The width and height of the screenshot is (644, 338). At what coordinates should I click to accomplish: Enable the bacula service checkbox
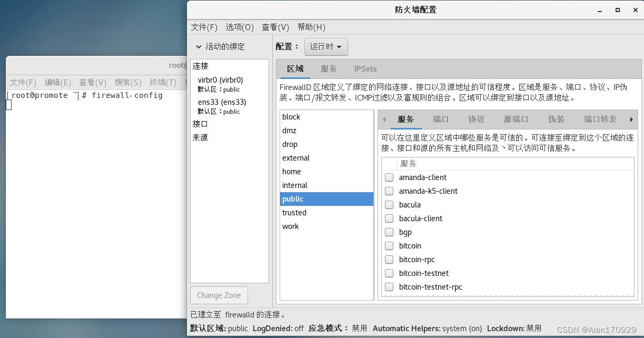[x=389, y=205]
